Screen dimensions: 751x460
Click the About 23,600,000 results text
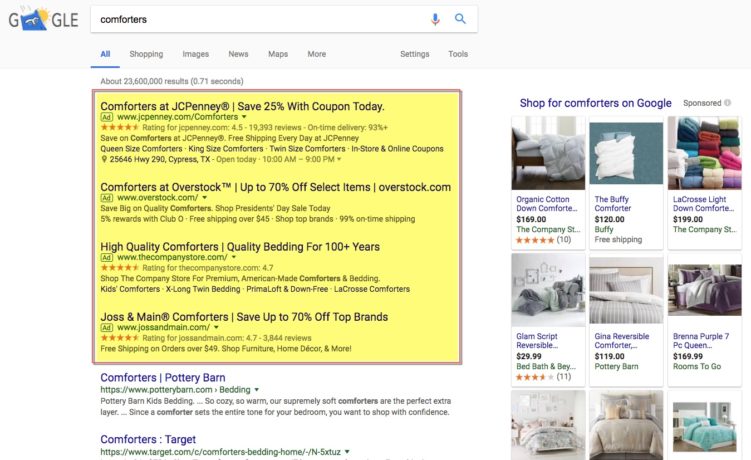(172, 81)
